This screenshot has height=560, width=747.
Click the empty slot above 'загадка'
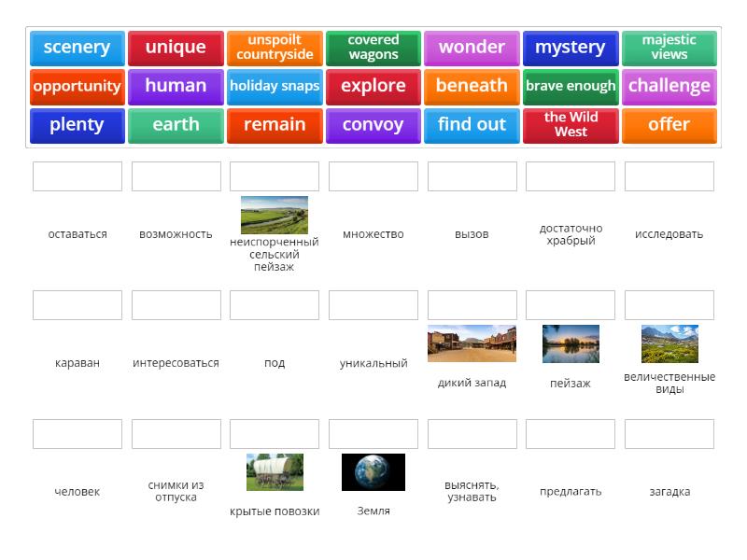click(x=669, y=434)
